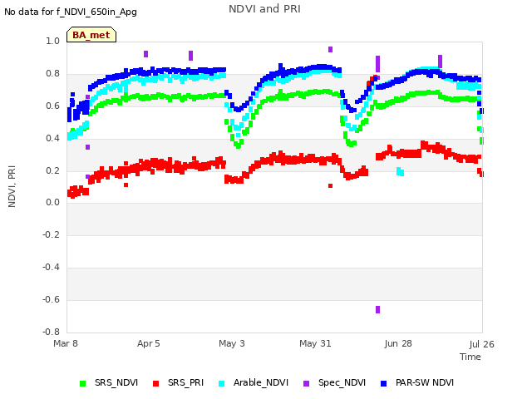Select the Spec_NDVI legend label
Screen dimensions: 532x399
[342, 382]
